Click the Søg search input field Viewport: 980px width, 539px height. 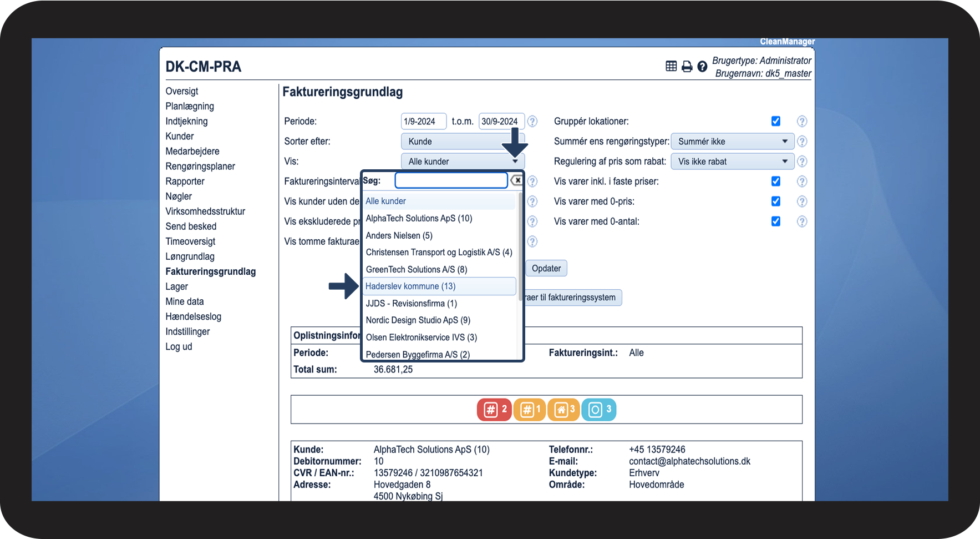451,180
